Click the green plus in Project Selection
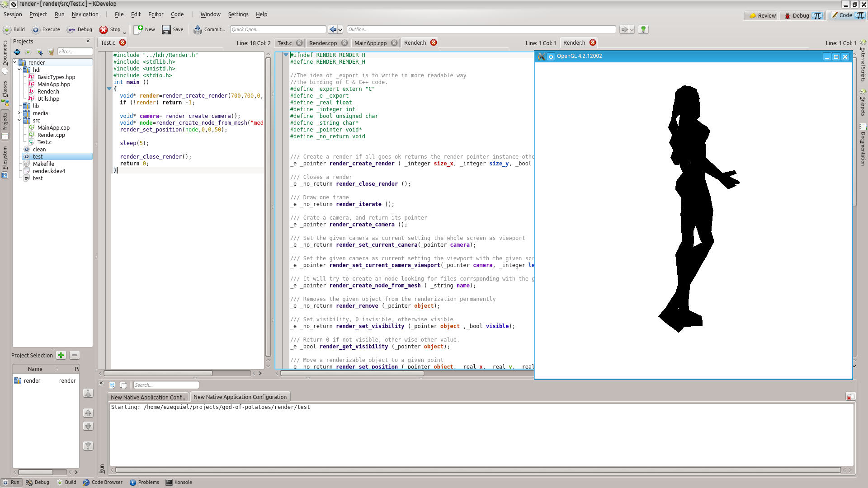 pos(61,355)
